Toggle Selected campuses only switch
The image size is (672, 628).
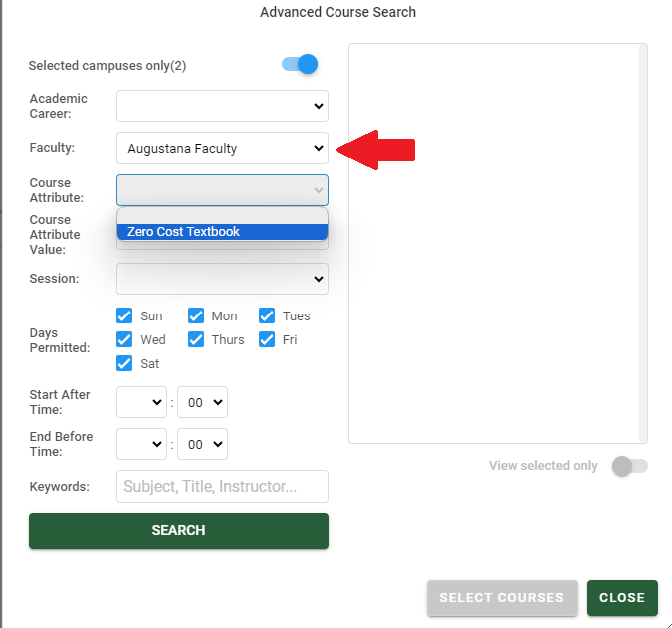coord(300,64)
